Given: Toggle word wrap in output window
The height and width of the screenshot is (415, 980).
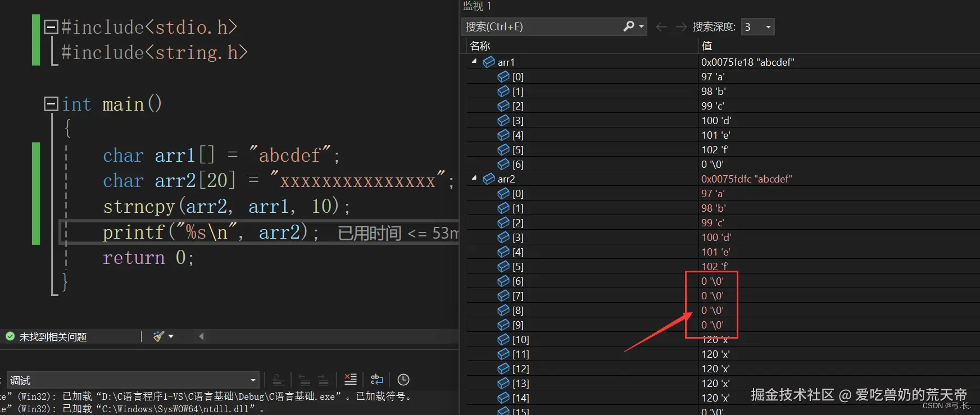Looking at the screenshot, I should [377, 380].
